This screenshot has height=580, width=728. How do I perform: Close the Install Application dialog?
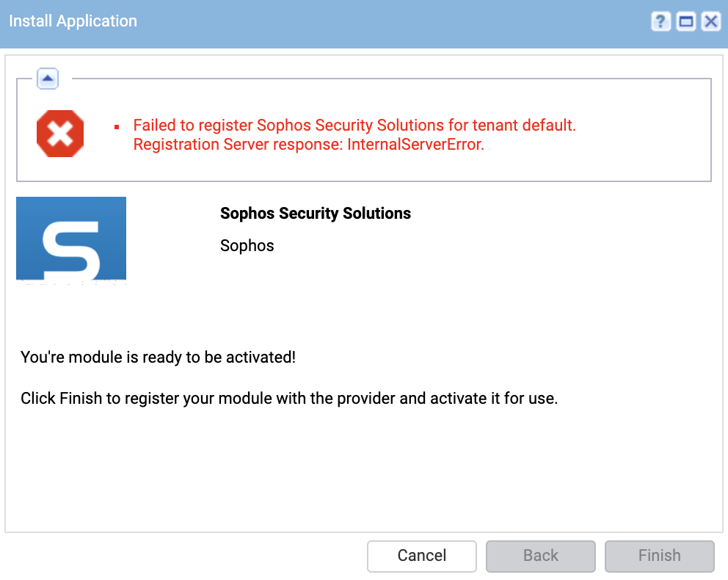coord(711,22)
